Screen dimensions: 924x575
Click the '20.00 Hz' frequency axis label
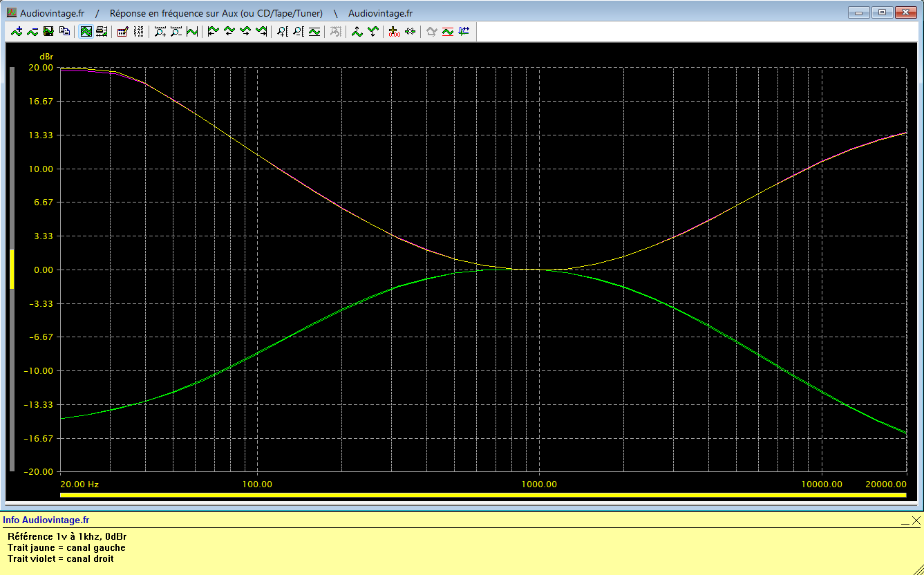click(x=80, y=484)
